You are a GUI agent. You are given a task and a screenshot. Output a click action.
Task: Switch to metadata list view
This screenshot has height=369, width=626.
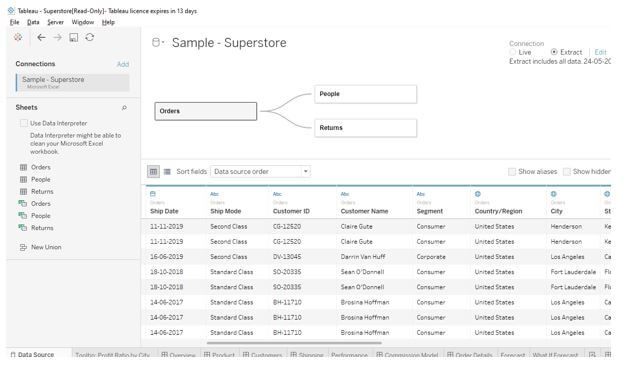tap(167, 172)
